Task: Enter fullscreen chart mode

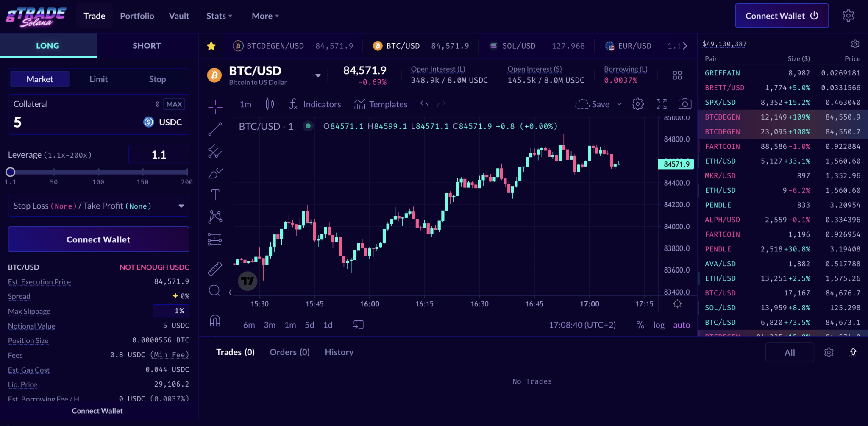Action: point(661,104)
